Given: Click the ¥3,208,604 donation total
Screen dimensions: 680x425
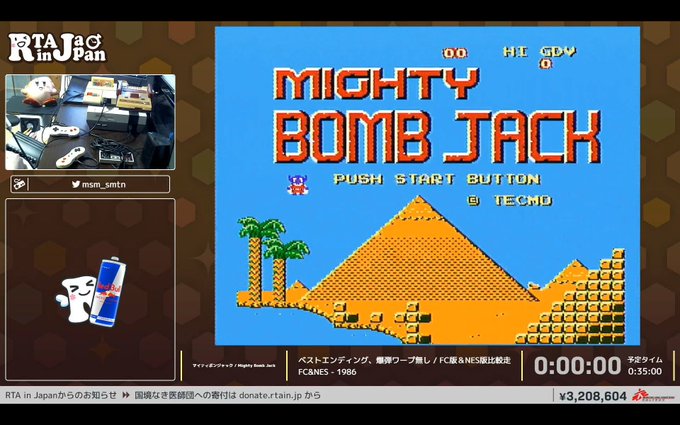Looking at the screenshot, I should (x=593, y=396).
